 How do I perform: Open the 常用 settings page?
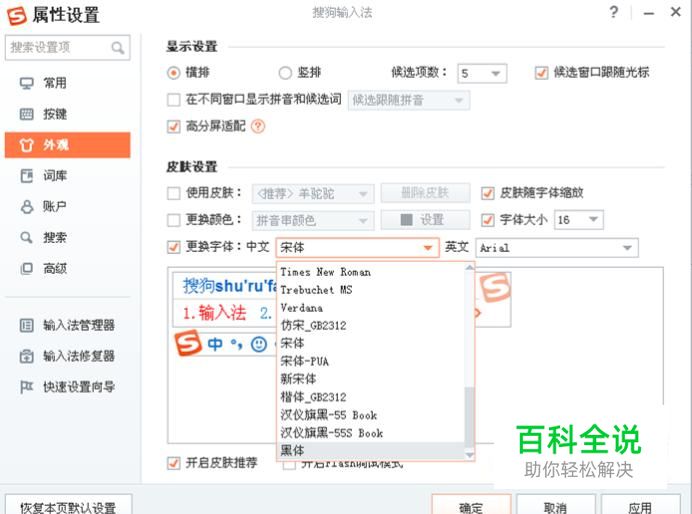point(68,83)
